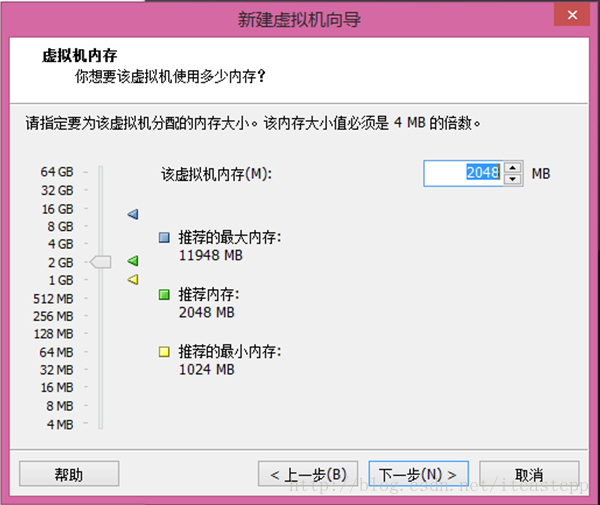Click the 2048 MB recommended memory value
This screenshot has width=600, height=505.
[207, 313]
